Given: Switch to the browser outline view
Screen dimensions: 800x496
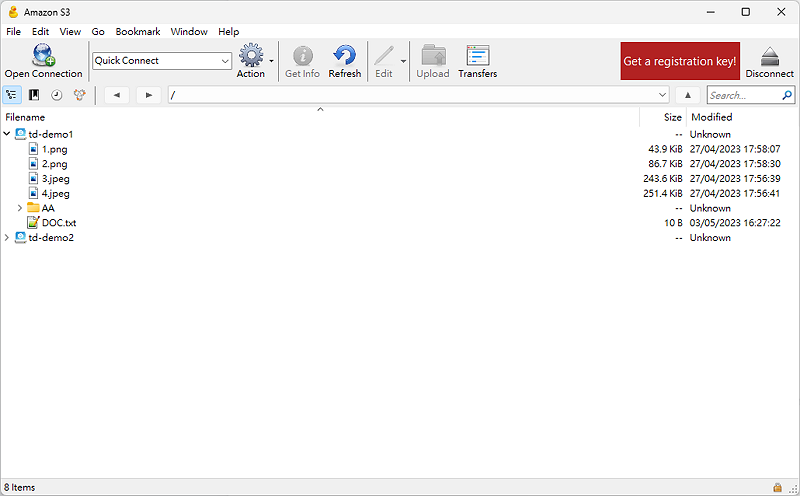Looking at the screenshot, I should click(x=12, y=95).
